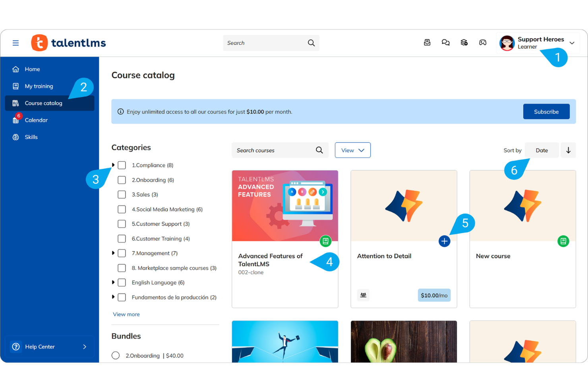588x392 pixels.
Task: Click the search magnifier in the course search
Action: 319,150
